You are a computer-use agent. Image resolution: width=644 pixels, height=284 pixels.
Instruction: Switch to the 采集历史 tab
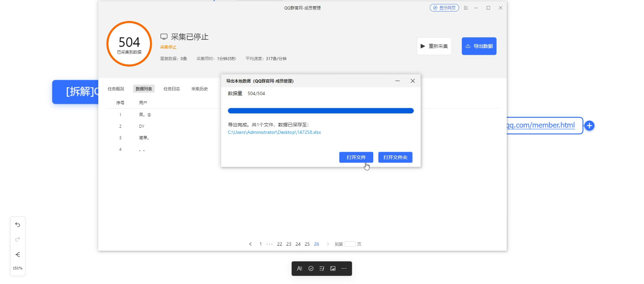pyautogui.click(x=199, y=89)
